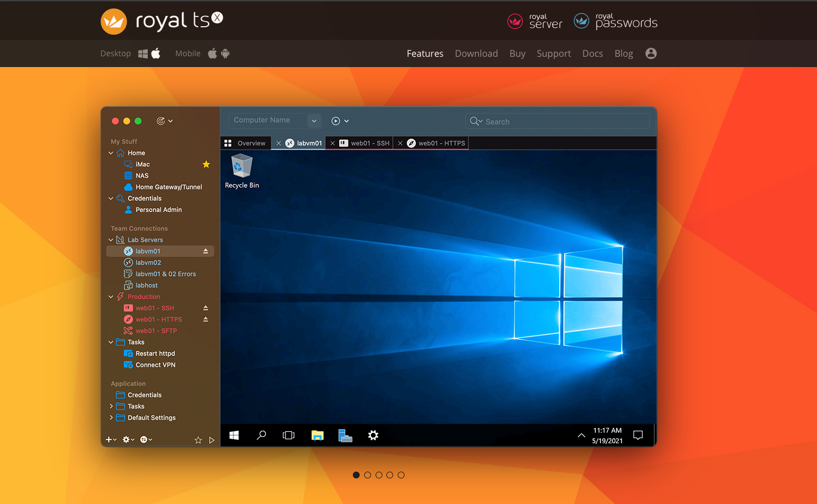Open the Windows Start menu
This screenshot has height=504, width=817.
(x=234, y=435)
